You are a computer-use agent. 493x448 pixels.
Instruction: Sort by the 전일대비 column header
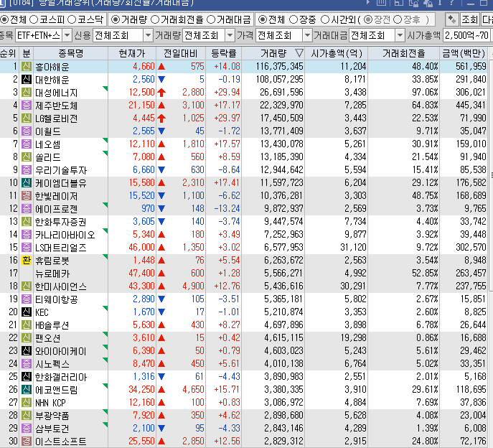click(181, 53)
